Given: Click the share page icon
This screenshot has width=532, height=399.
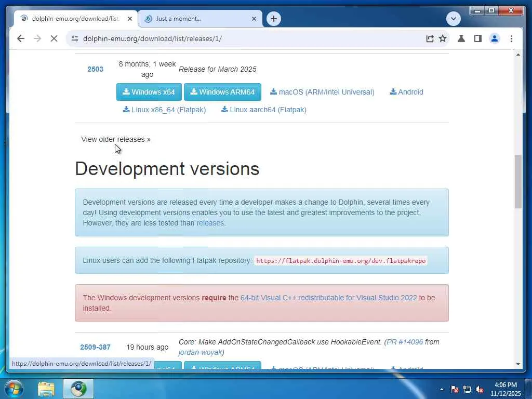Looking at the screenshot, I should click(430, 38).
